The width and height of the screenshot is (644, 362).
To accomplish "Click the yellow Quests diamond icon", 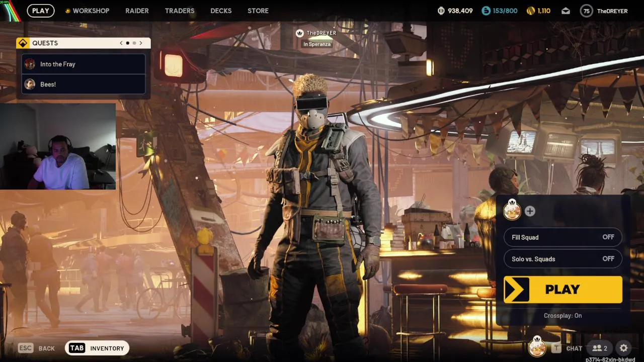I will click(23, 43).
